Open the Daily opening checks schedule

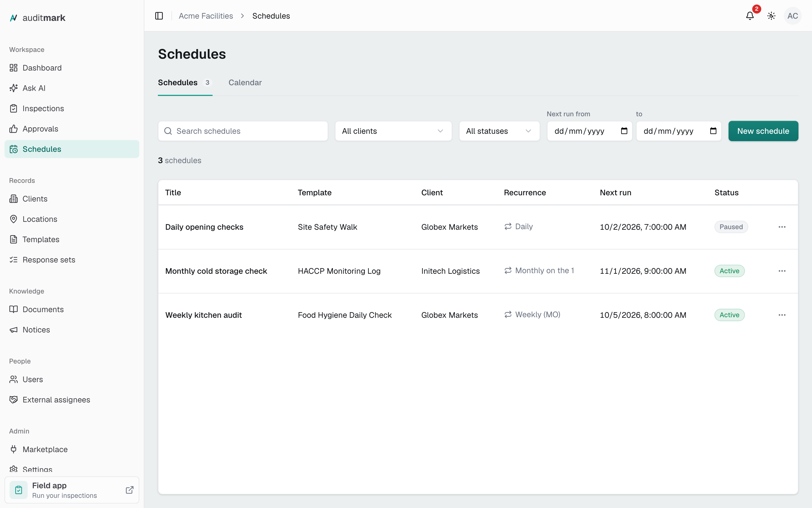204,227
